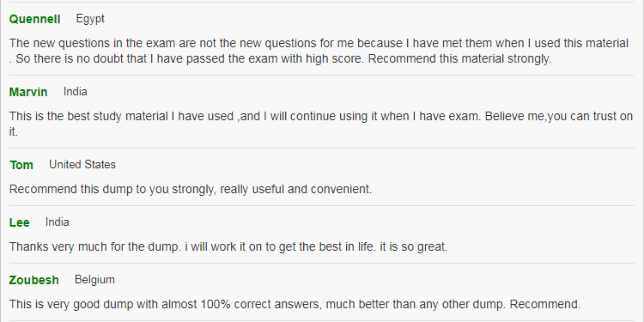Click the phrase 'really useful and convenient'
This screenshot has width=644, height=322.
click(294, 190)
